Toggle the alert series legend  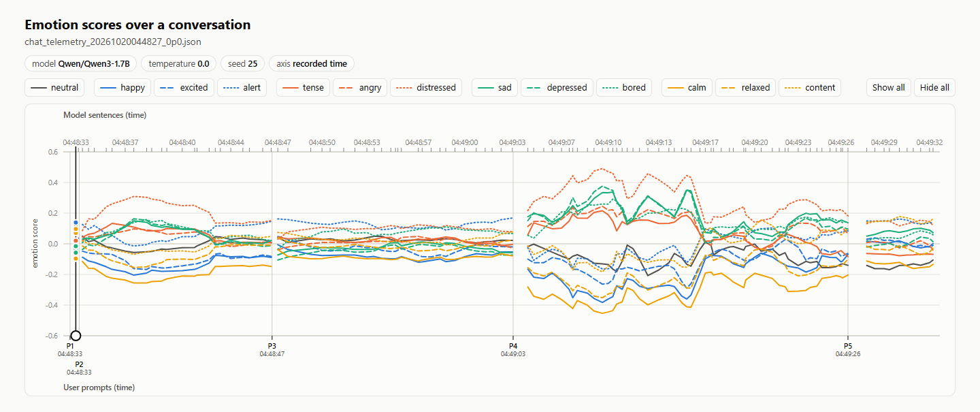coord(242,87)
